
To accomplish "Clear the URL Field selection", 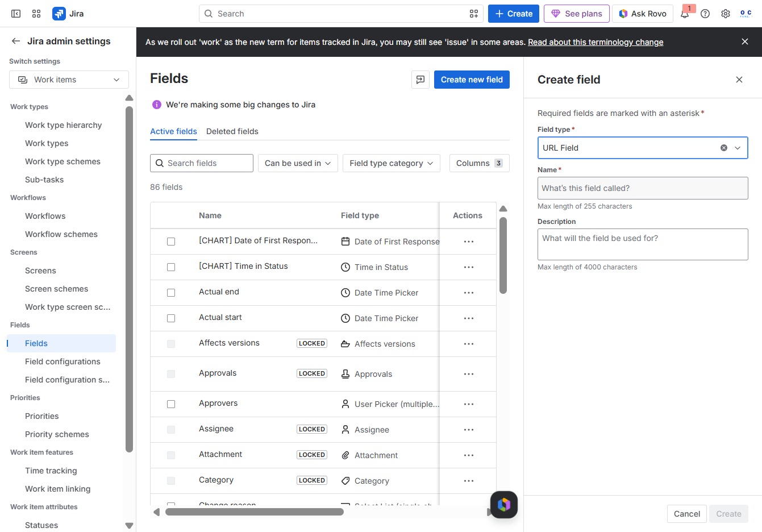I will coord(724,148).
